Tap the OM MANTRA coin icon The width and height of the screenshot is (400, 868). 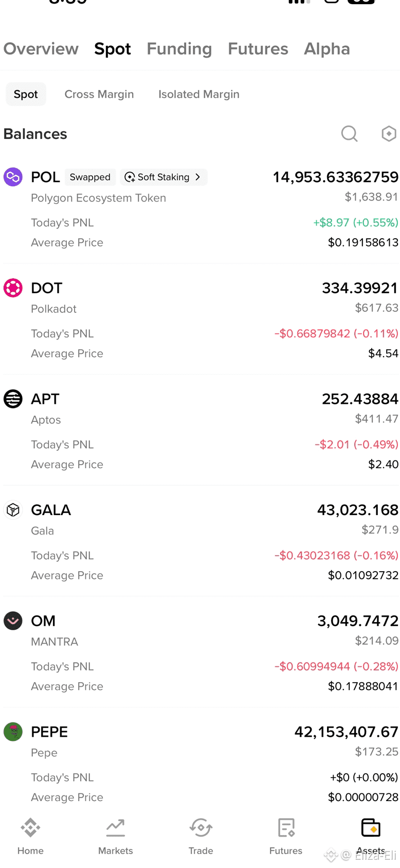13,621
